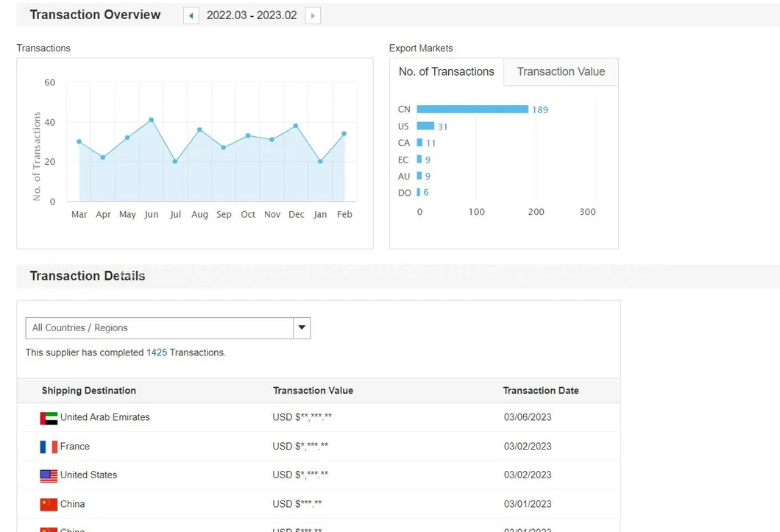
Task: Click the CN bar showing 189
Action: pos(472,110)
